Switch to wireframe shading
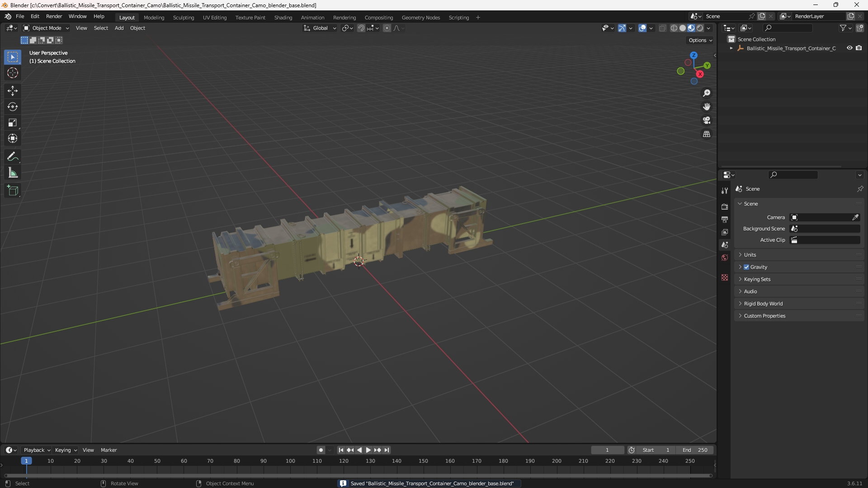 coord(674,28)
